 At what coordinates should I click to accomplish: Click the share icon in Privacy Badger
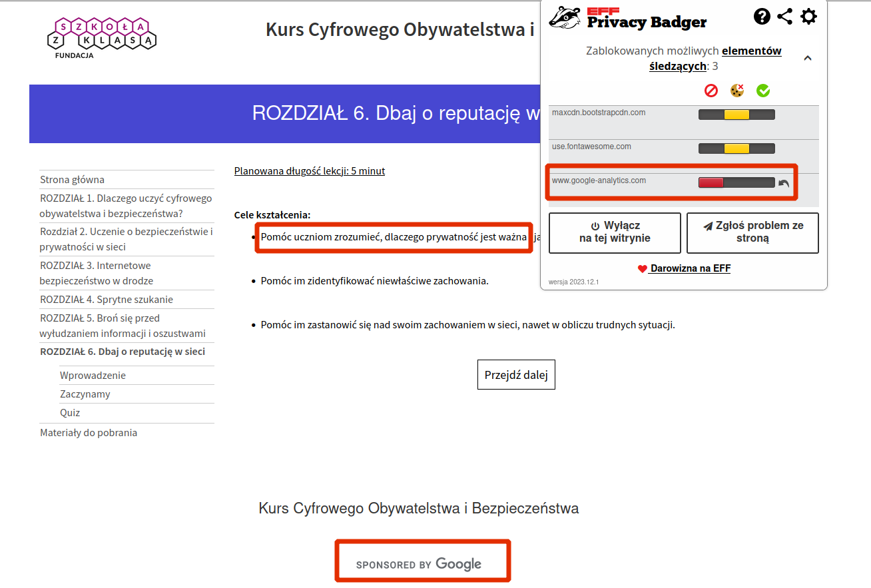pyautogui.click(x=785, y=17)
